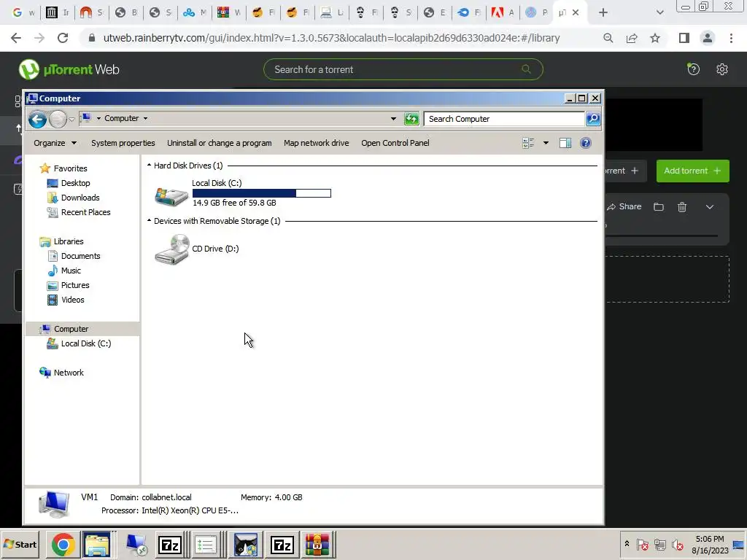Collapse the Hard Disk Drives group
Image resolution: width=747 pixels, height=560 pixels.
click(149, 166)
